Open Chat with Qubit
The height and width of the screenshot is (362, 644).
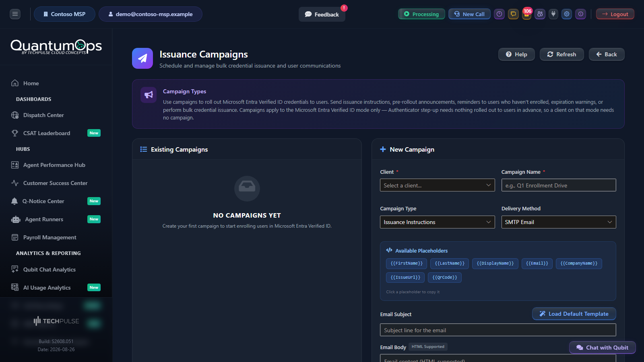pos(603,348)
